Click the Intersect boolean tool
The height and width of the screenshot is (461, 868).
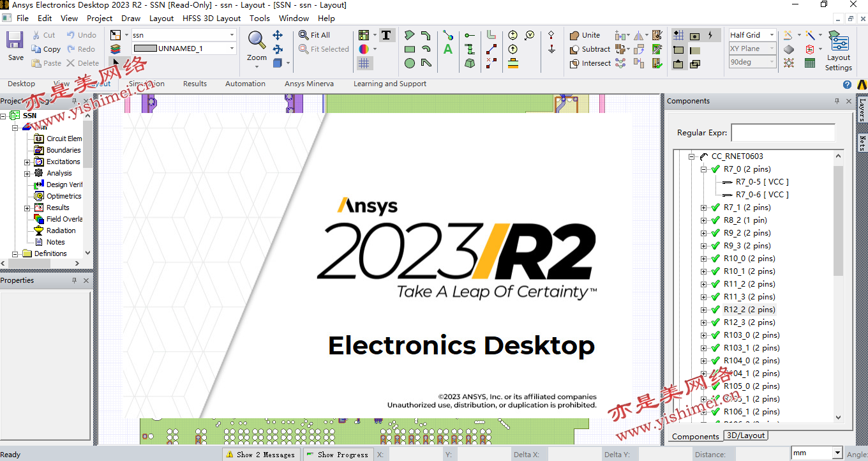pos(590,63)
